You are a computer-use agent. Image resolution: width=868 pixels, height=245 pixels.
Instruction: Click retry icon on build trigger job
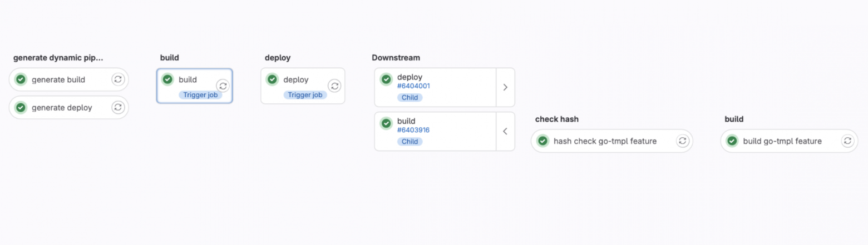pyautogui.click(x=223, y=86)
